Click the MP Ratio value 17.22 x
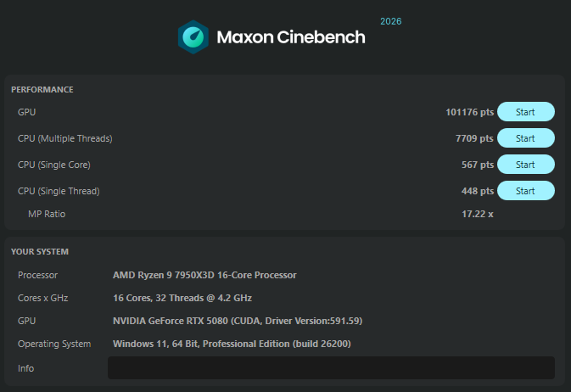 pos(477,214)
